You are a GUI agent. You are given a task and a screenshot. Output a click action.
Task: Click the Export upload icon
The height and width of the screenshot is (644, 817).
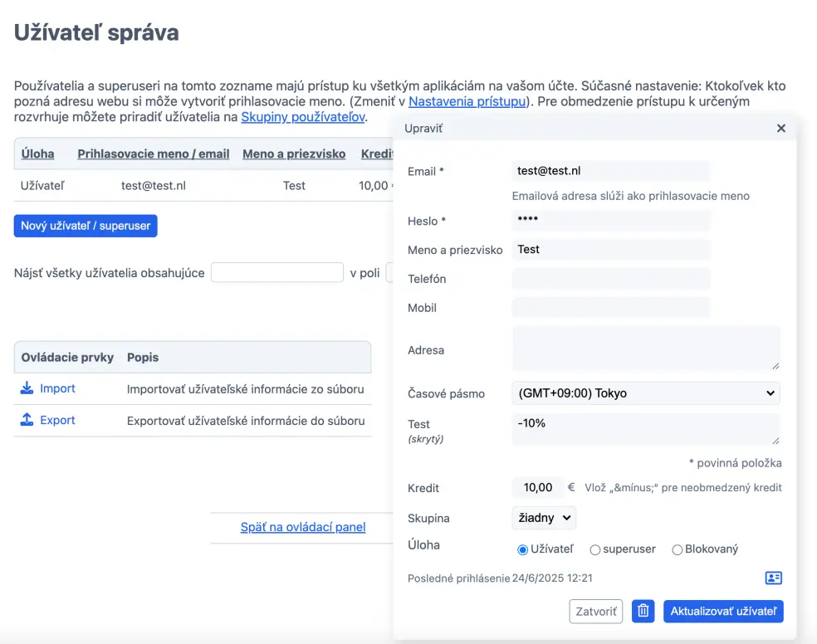coord(27,420)
